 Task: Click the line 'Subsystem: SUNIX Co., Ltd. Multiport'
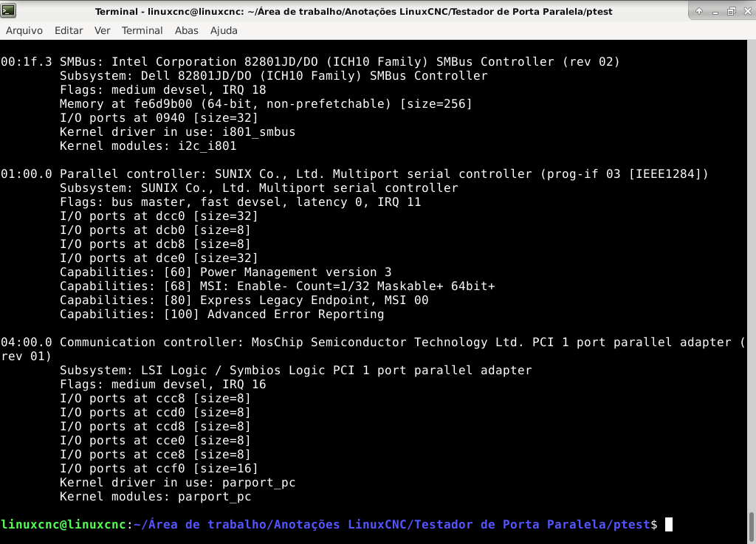(259, 187)
